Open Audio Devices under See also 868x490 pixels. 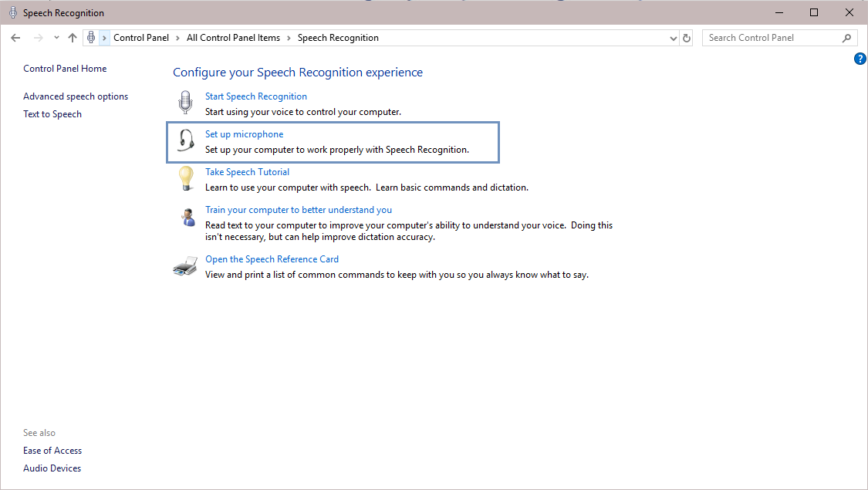tap(52, 468)
